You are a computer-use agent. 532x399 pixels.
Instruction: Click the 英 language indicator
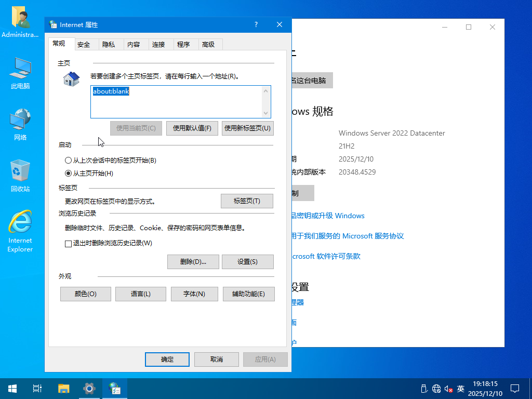click(x=460, y=388)
